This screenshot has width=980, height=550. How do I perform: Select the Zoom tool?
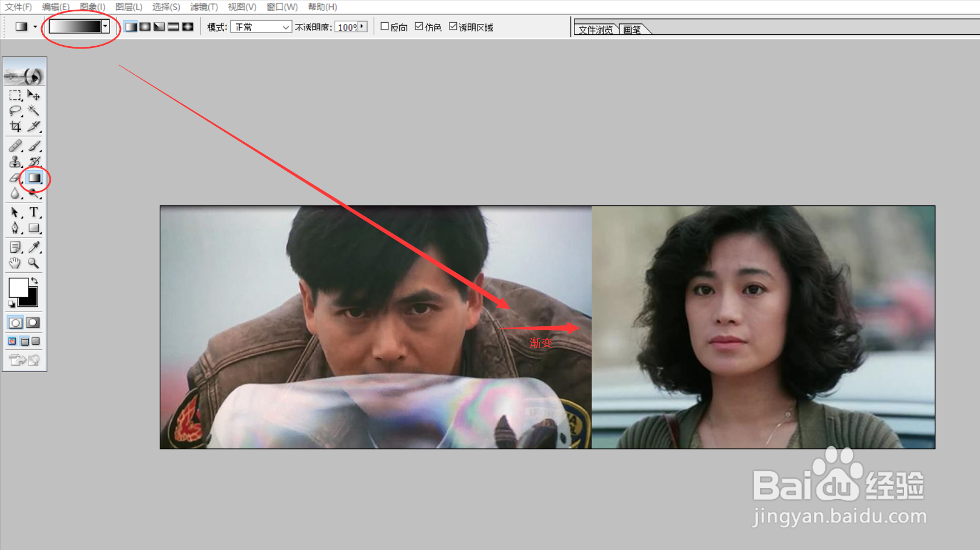coord(34,263)
